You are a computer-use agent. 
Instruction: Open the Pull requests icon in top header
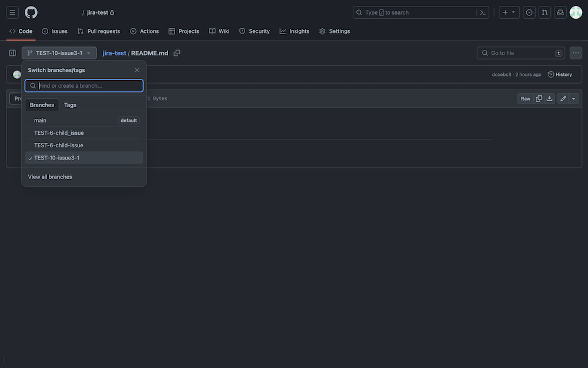pyautogui.click(x=544, y=12)
